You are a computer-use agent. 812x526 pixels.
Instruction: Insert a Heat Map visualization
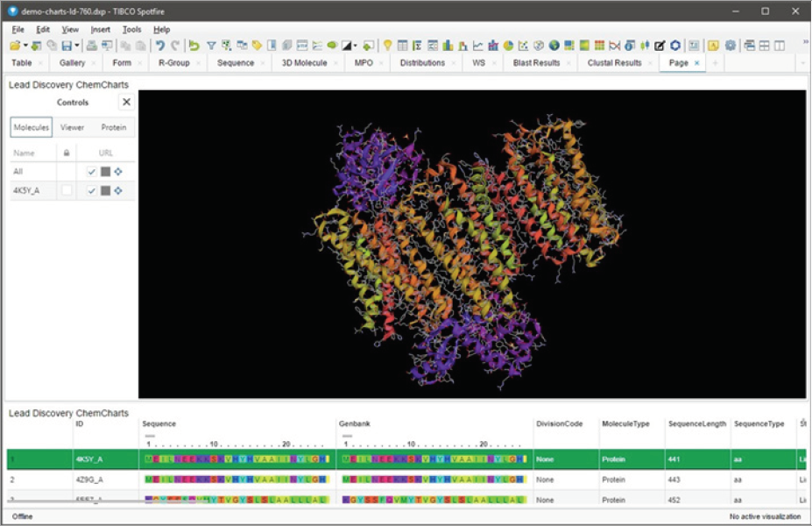tap(599, 46)
